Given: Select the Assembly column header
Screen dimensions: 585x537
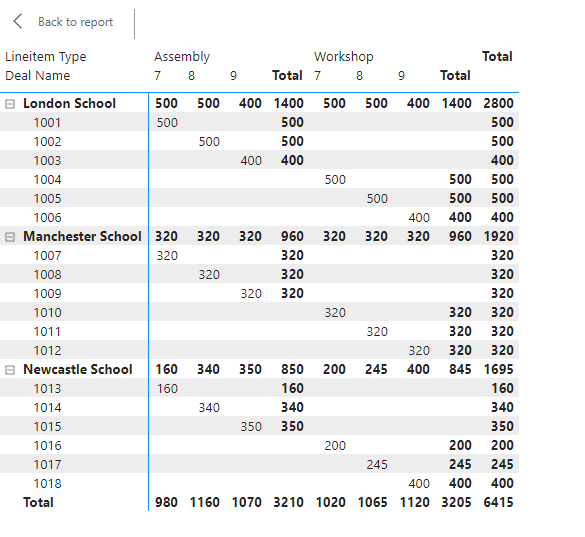Looking at the screenshot, I should 182,57.
